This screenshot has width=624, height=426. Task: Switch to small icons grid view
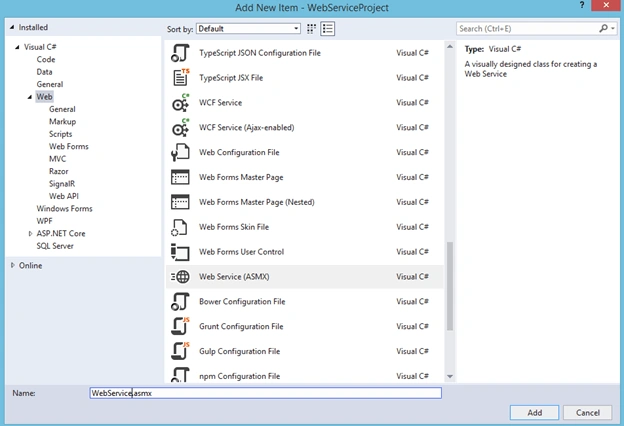tap(312, 29)
